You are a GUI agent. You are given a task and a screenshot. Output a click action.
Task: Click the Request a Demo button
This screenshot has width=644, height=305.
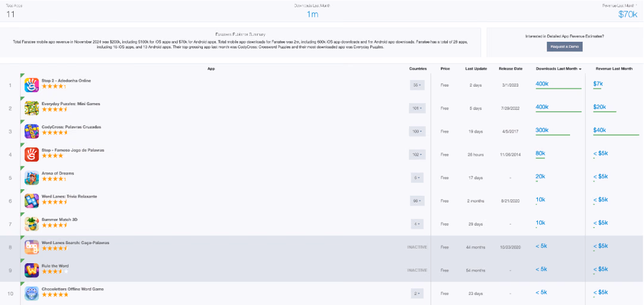564,47
